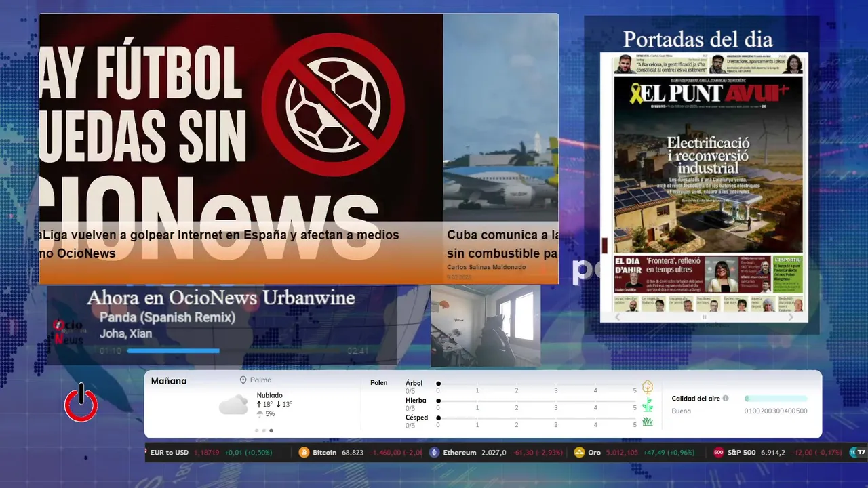The height and width of the screenshot is (488, 868).
Task: Click the S&P 500 red badge icon
Action: click(719, 453)
